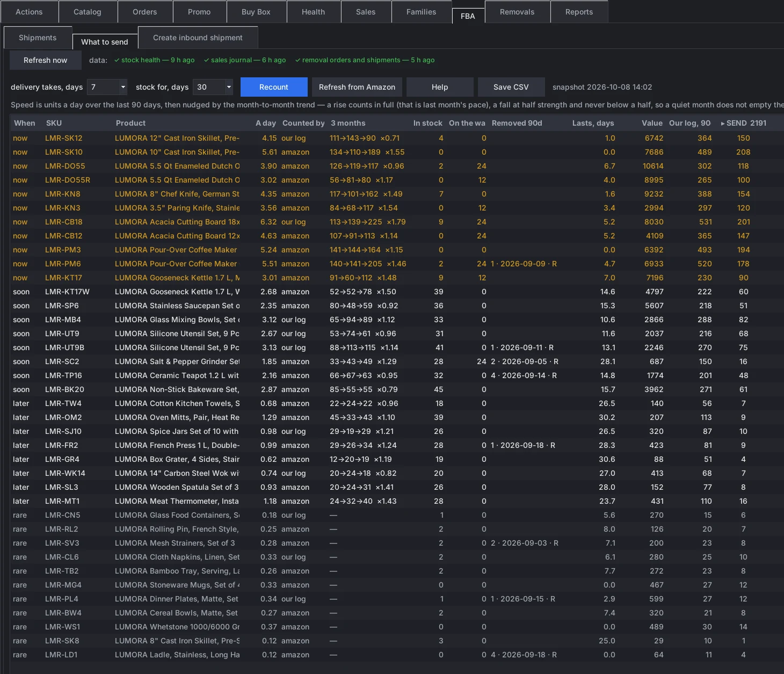The height and width of the screenshot is (674, 784).
Task: Switch to the Removals tab
Action: (x=517, y=12)
